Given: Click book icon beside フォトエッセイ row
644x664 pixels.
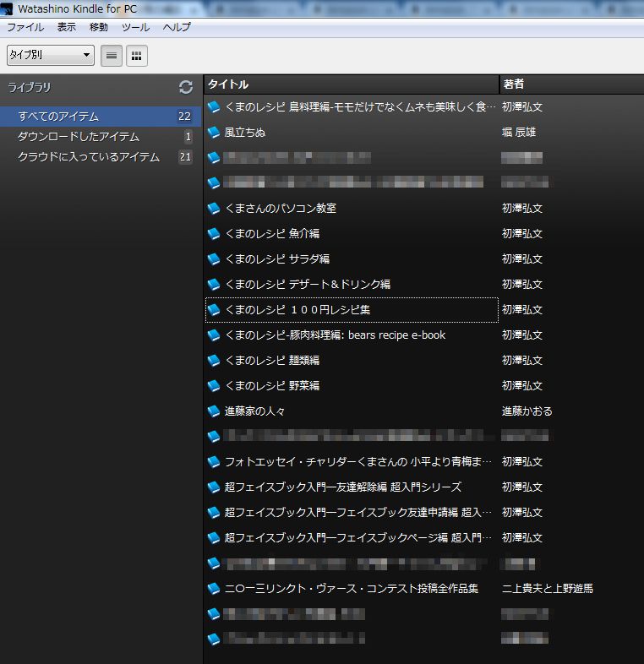Looking at the screenshot, I should (214, 461).
